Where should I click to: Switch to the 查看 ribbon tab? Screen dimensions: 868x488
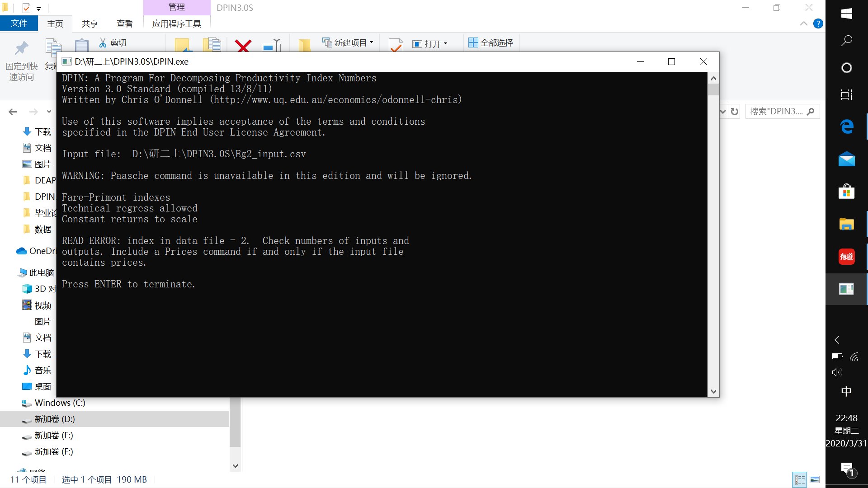(124, 23)
